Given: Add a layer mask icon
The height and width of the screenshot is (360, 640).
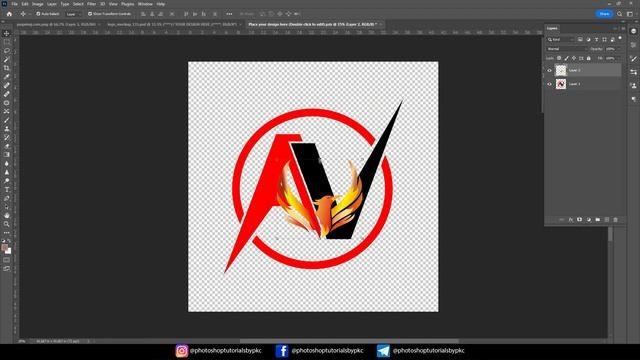Looking at the screenshot, I should 580,220.
